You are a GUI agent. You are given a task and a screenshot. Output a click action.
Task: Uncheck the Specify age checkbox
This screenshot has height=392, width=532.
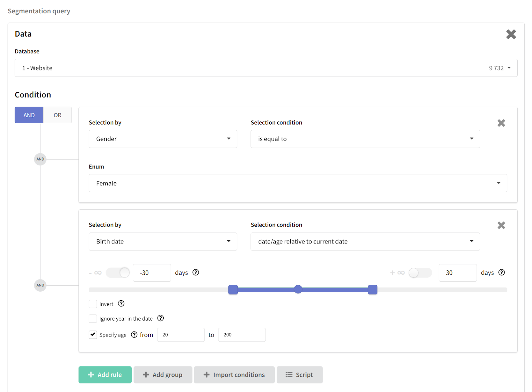point(93,335)
